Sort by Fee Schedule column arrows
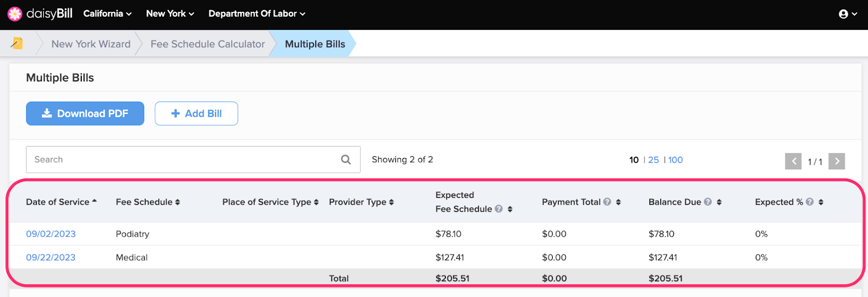Screen dimensions: 868x297 177,202
